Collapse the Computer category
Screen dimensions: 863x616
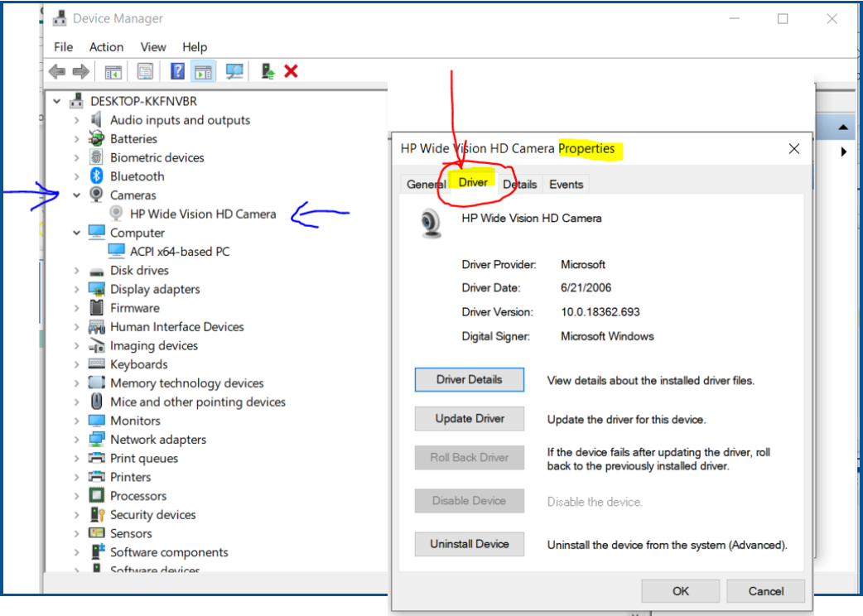coord(76,233)
